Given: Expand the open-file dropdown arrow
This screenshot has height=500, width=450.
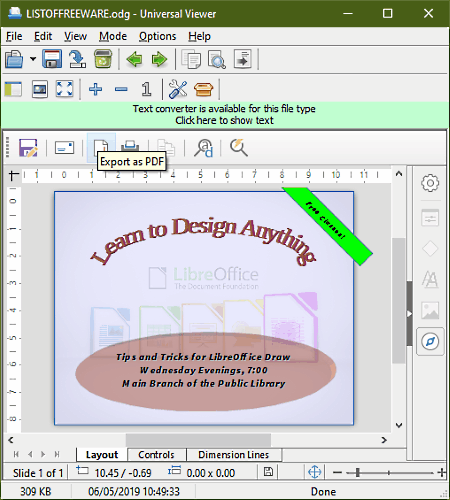Looking at the screenshot, I should 33,59.
